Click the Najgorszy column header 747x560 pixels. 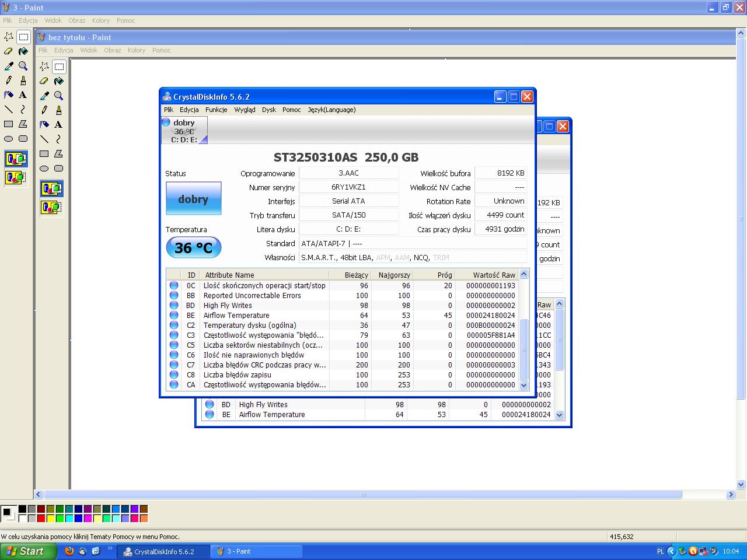392,275
